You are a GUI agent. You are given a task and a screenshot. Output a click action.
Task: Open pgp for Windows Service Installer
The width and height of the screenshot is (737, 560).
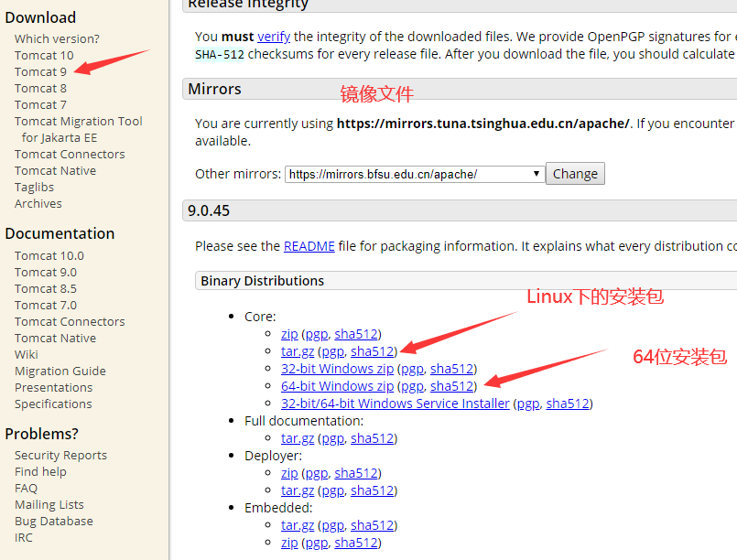528,404
